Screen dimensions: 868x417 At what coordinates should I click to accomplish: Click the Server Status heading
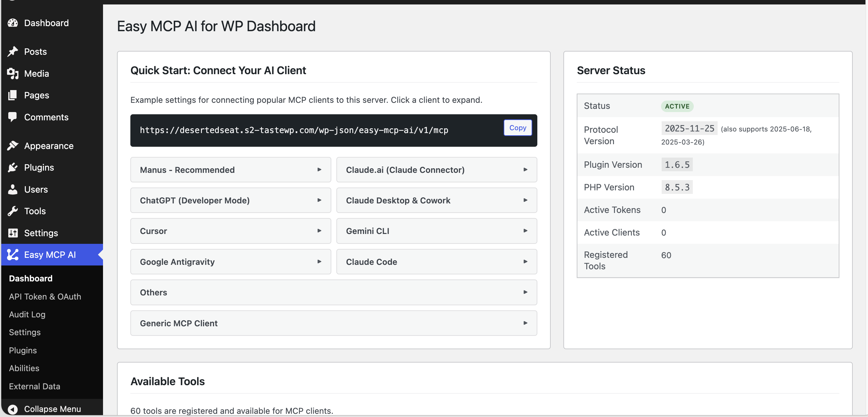(x=611, y=70)
